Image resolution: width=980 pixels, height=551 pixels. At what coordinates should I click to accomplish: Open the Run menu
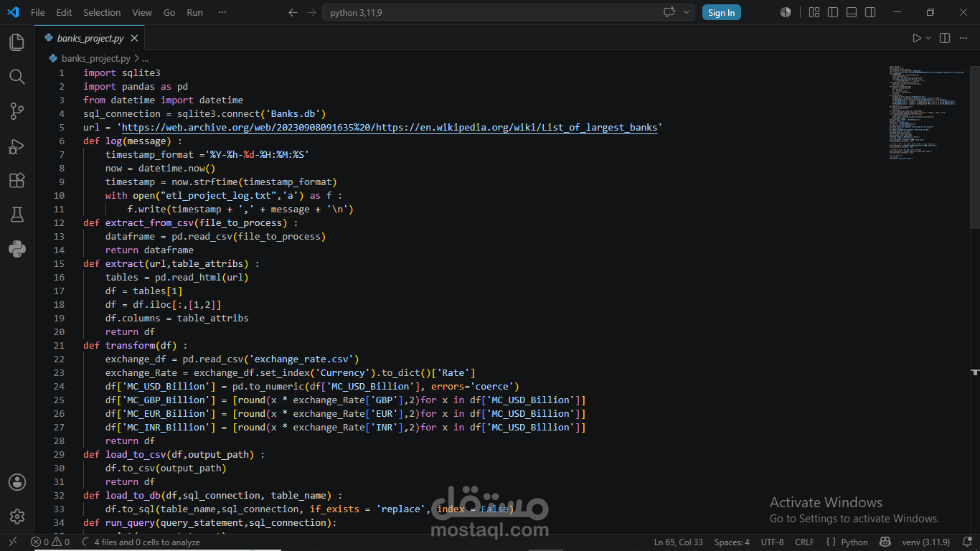[x=194, y=12]
